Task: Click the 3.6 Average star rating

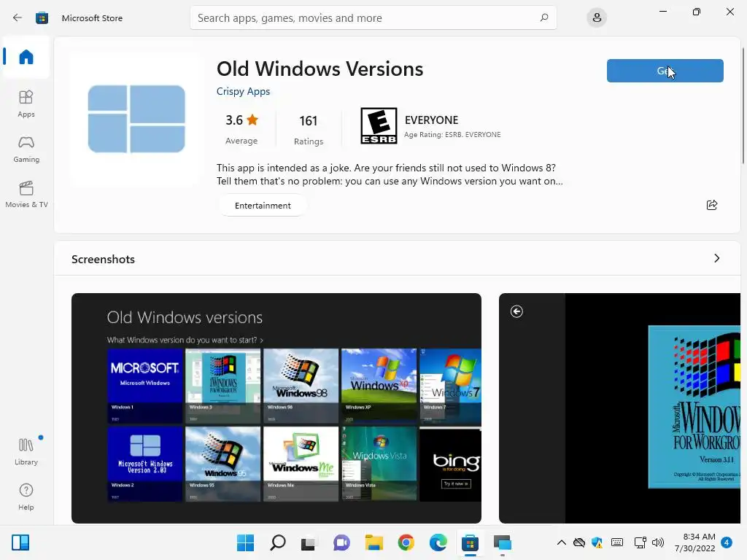Action: [x=241, y=128]
